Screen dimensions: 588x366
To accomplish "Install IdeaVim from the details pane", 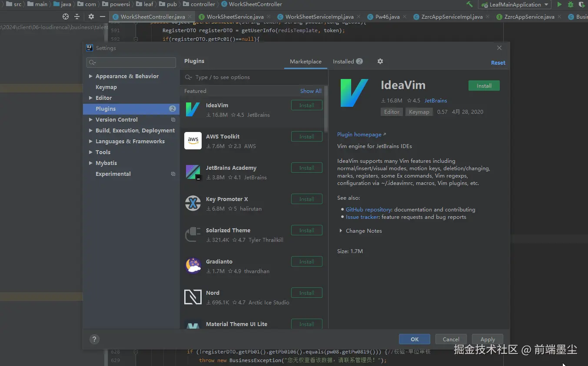I will (x=484, y=86).
